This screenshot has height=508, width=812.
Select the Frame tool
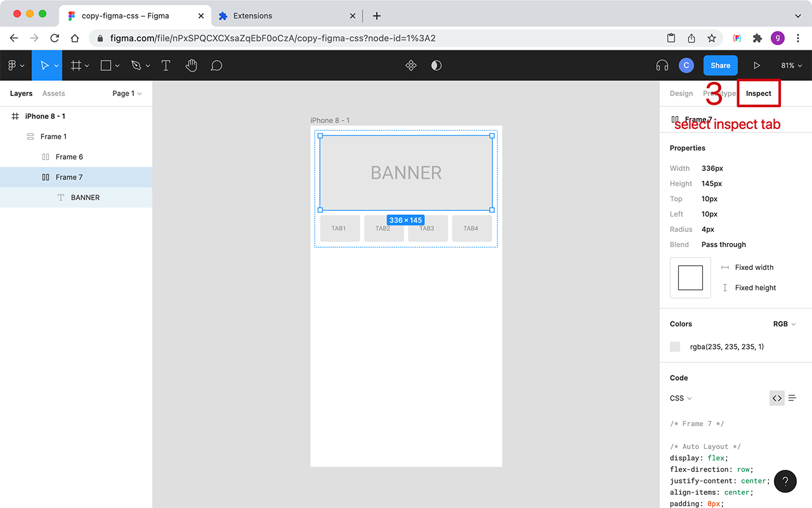76,65
